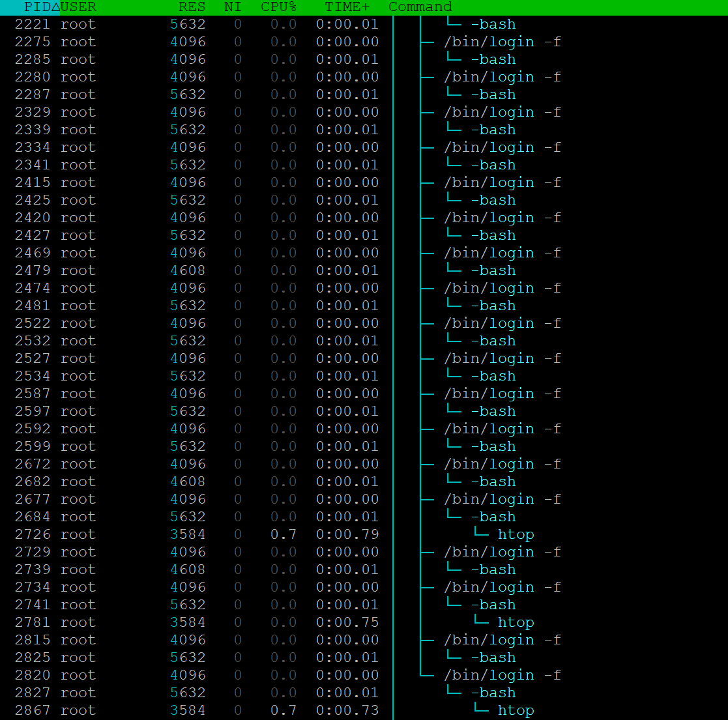Sort by the Command column header
Screen dimensions: 728x720
coord(420,7)
